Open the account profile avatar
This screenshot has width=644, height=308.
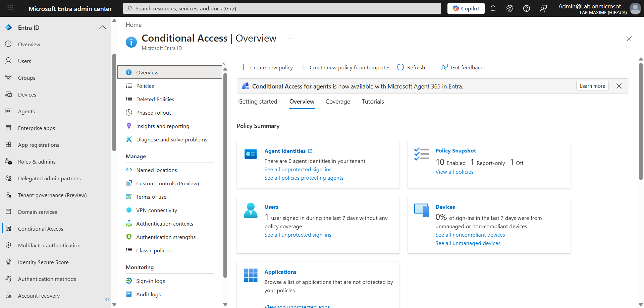pos(635,8)
